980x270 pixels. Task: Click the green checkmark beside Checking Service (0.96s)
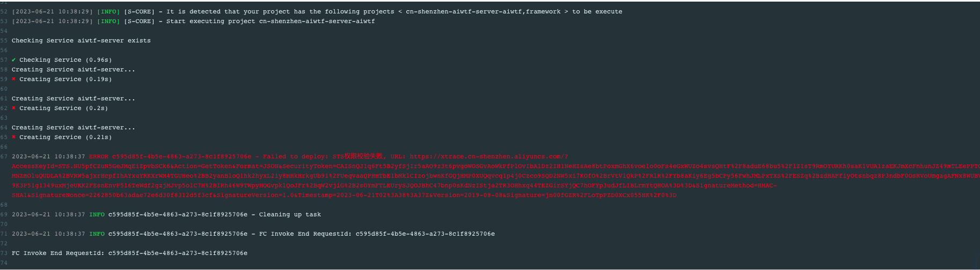click(x=14, y=60)
